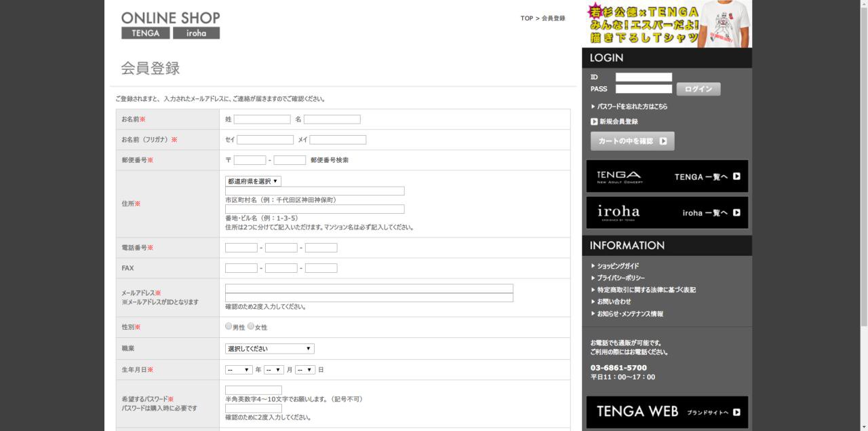This screenshot has height=431, width=868.
Task: Open プライバシーポリシー link
Action: coord(620,278)
